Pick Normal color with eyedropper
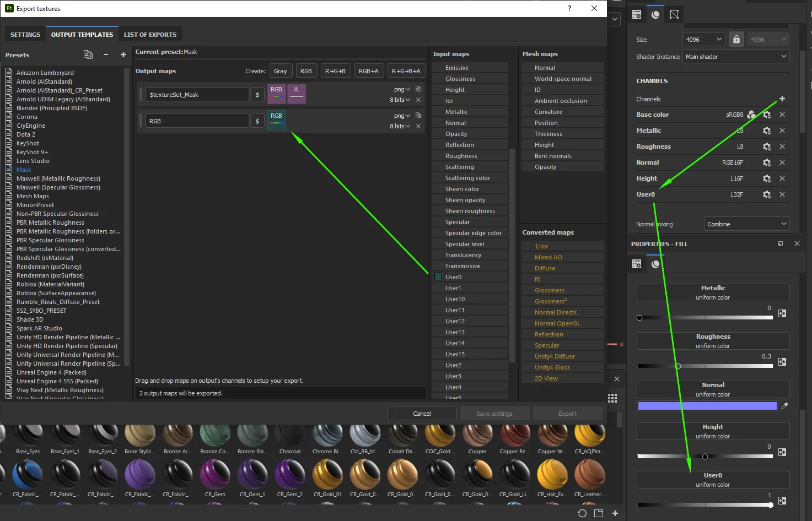This screenshot has height=521, width=812. [784, 406]
